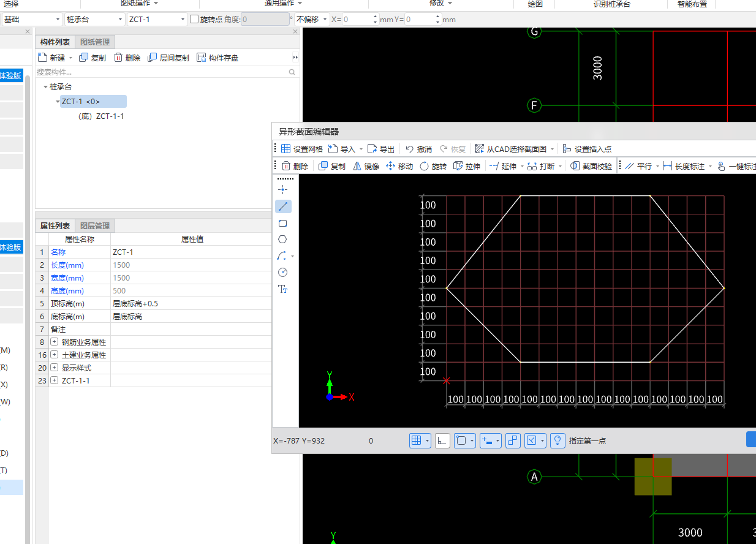
Task: Switch to 属性列表 tab
Action: tap(55, 225)
